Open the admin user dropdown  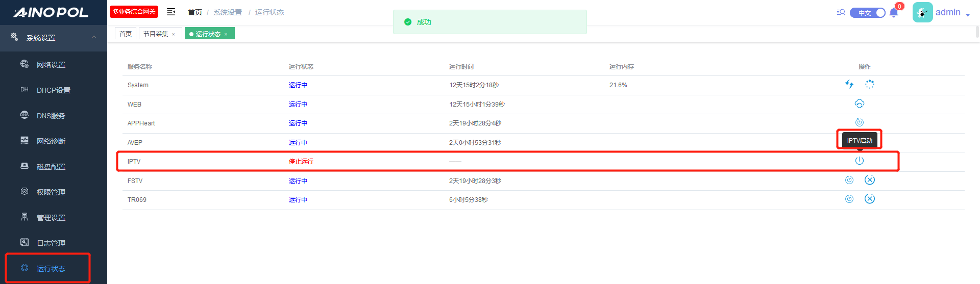[x=952, y=13]
